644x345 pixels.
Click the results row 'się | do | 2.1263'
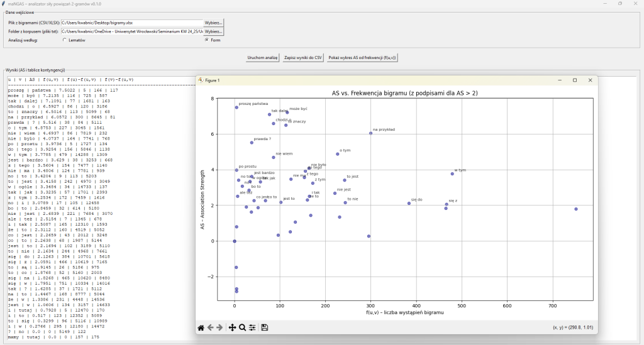coord(59,256)
